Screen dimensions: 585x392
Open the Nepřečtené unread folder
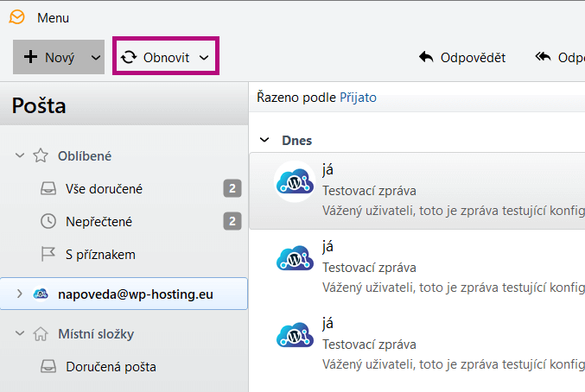pyautogui.click(x=100, y=221)
